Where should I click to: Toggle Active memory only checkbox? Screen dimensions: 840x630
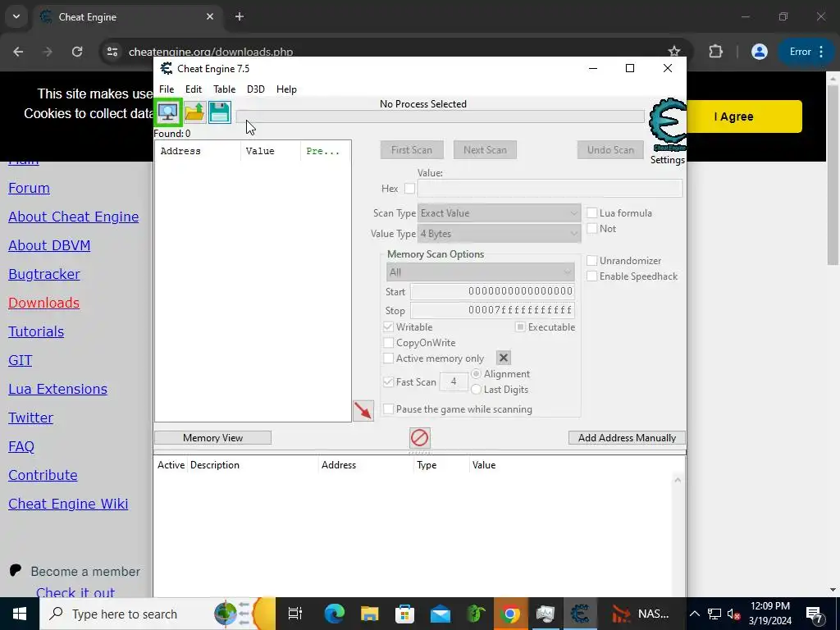click(388, 358)
